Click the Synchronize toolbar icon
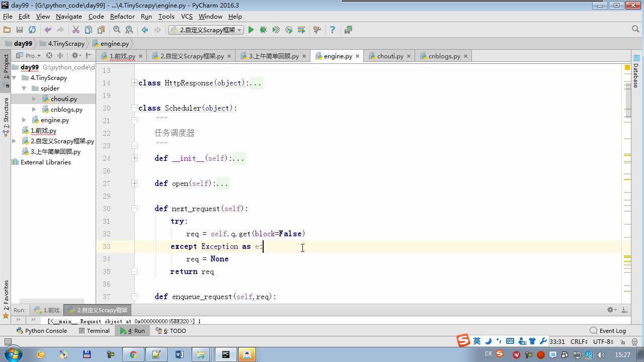Viewport: 644px width, 362px height. click(x=32, y=30)
